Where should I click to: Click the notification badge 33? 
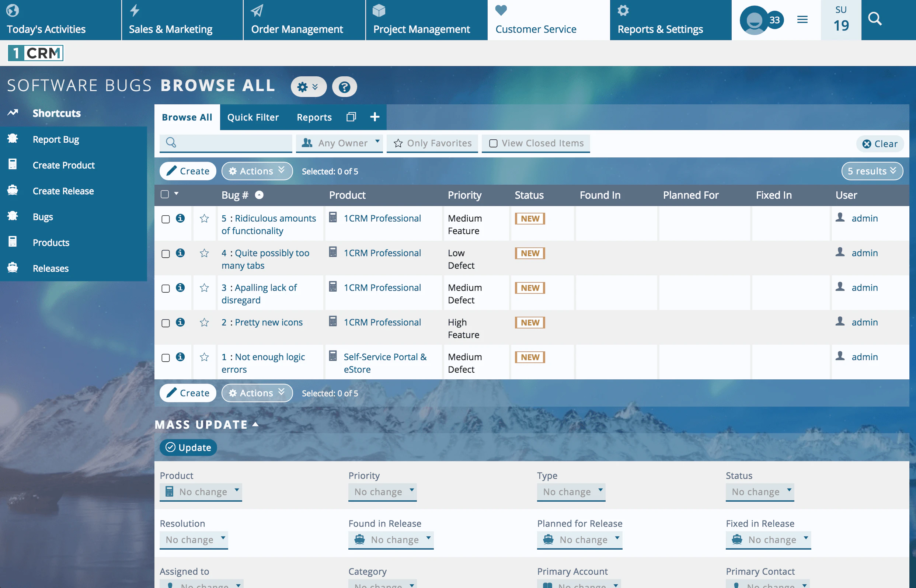coord(774,20)
